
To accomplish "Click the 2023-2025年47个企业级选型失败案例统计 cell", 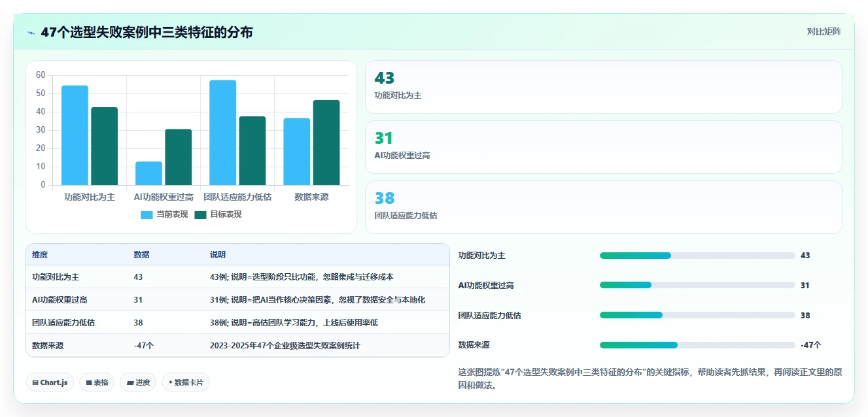I will 285,346.
